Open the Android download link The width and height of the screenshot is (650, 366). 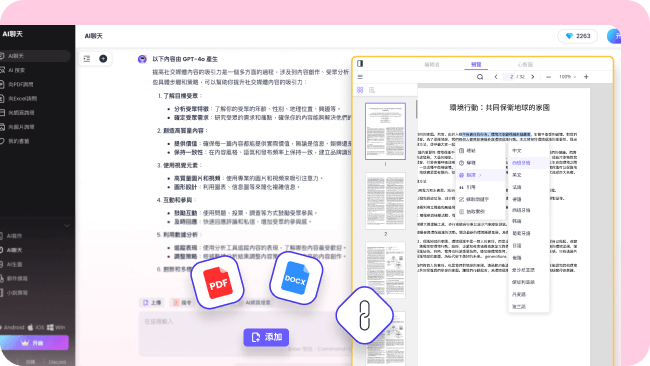point(12,327)
